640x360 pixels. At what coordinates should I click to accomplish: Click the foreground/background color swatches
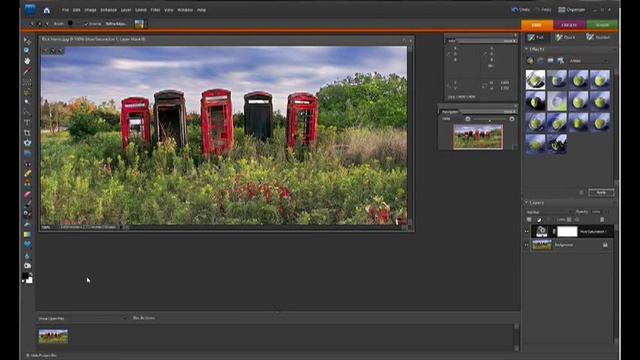coord(27,278)
